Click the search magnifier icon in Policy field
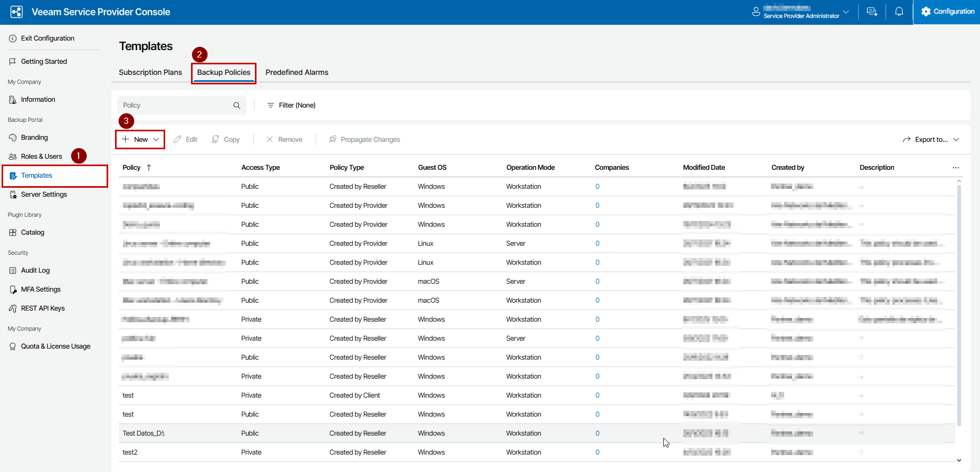The width and height of the screenshot is (980, 472). coord(237,105)
